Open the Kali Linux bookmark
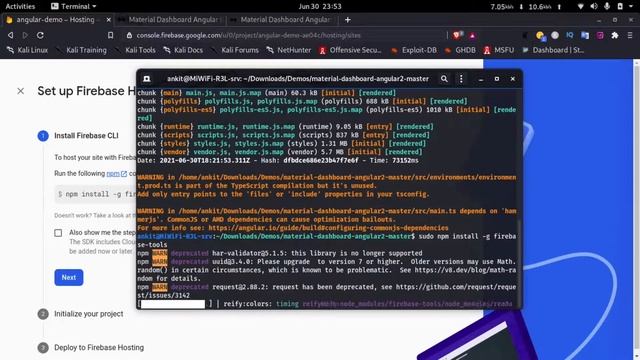The height and width of the screenshot is (360, 640). (x=28, y=50)
